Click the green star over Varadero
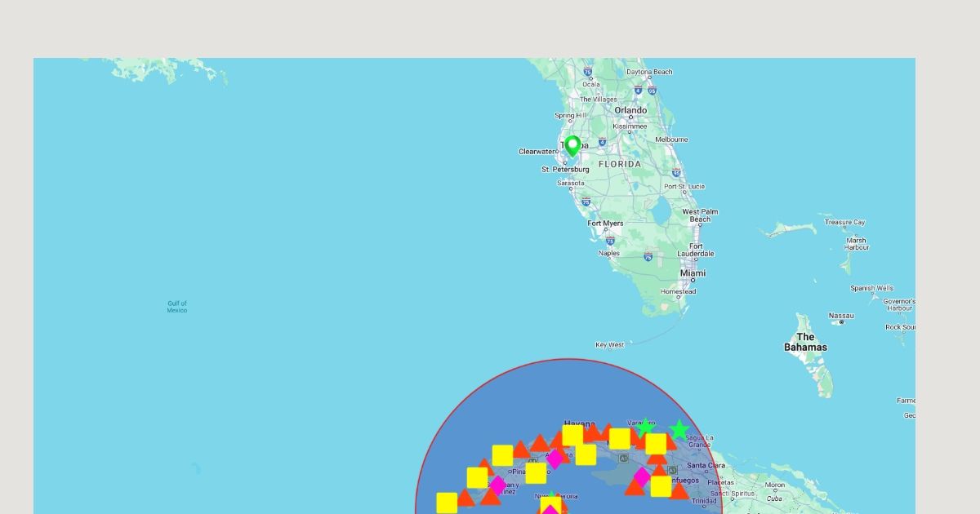 pyautogui.click(x=645, y=427)
